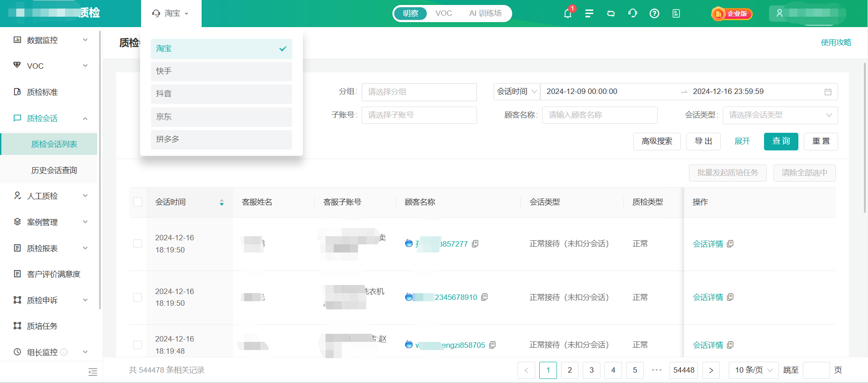Image resolution: width=868 pixels, height=383 pixels.
Task: Select 拼多多 from platform list
Action: (222, 140)
